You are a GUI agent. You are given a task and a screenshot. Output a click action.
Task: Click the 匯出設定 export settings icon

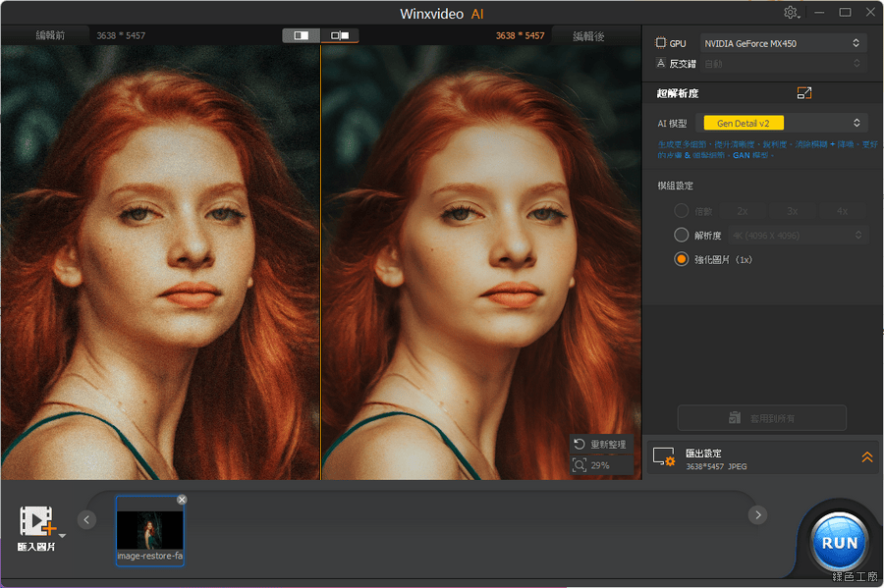(664, 457)
